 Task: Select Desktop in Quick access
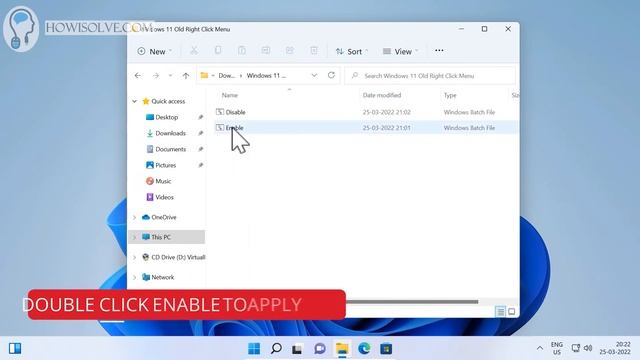162,117
